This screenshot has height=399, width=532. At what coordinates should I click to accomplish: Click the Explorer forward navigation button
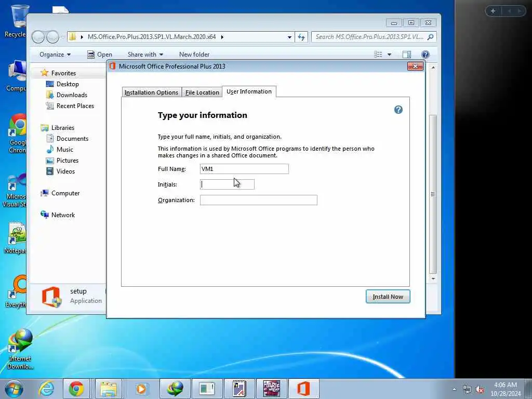tap(52, 37)
